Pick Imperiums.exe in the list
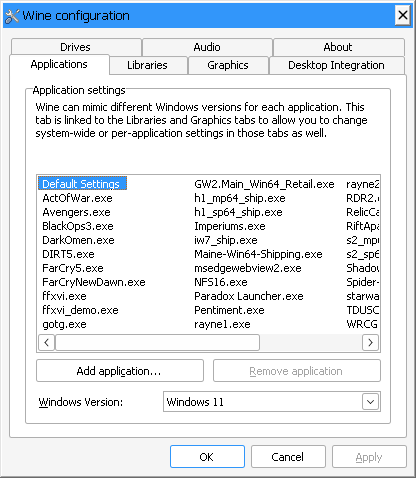 pyautogui.click(x=230, y=226)
